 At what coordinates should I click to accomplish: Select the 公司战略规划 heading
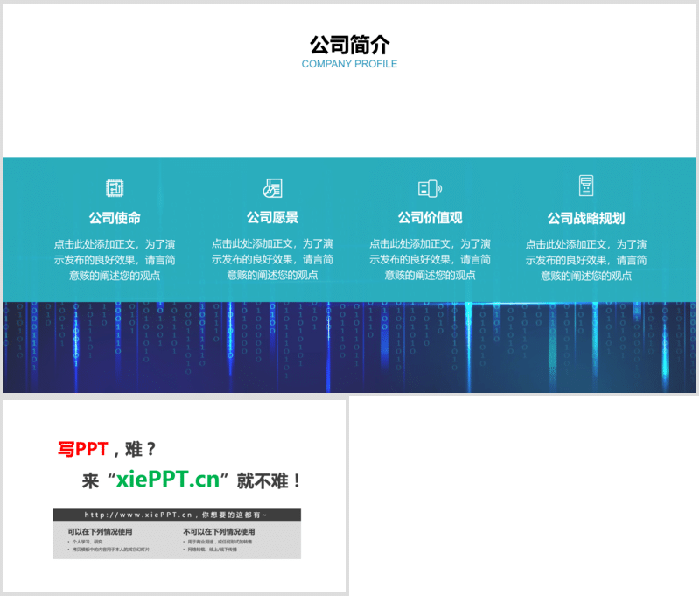(x=586, y=218)
